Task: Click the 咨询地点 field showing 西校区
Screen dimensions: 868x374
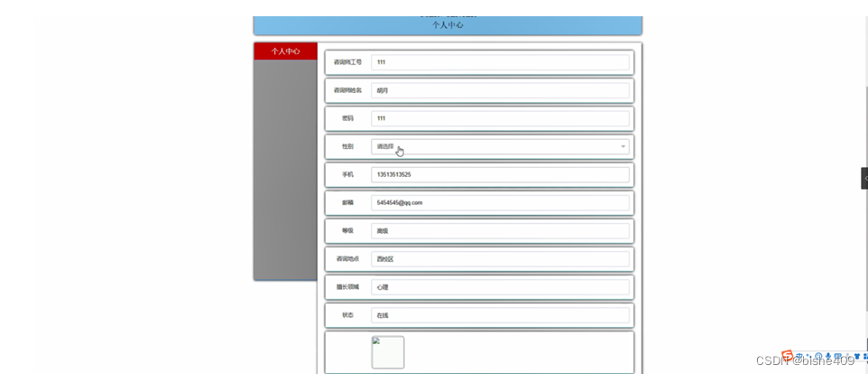Action: pos(501,258)
